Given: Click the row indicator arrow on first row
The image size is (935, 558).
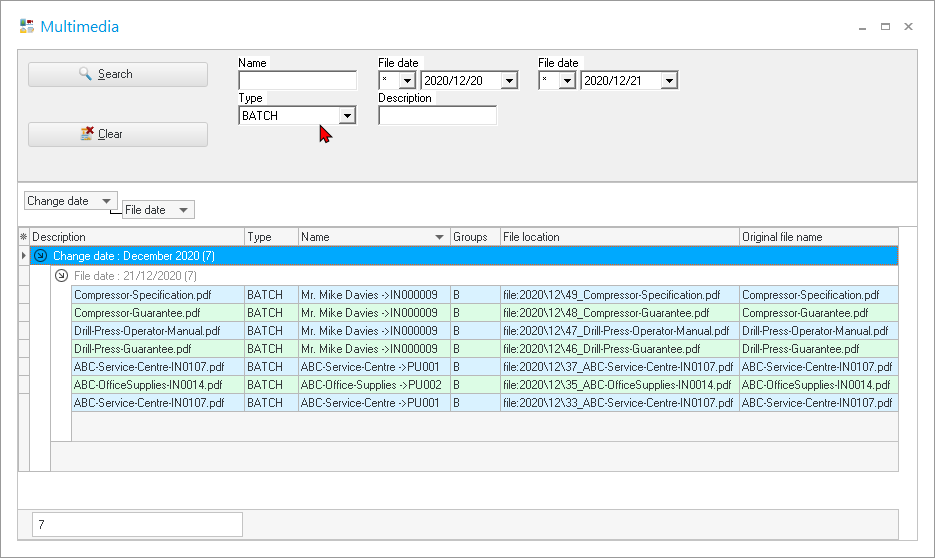Looking at the screenshot, I should tap(24, 257).
